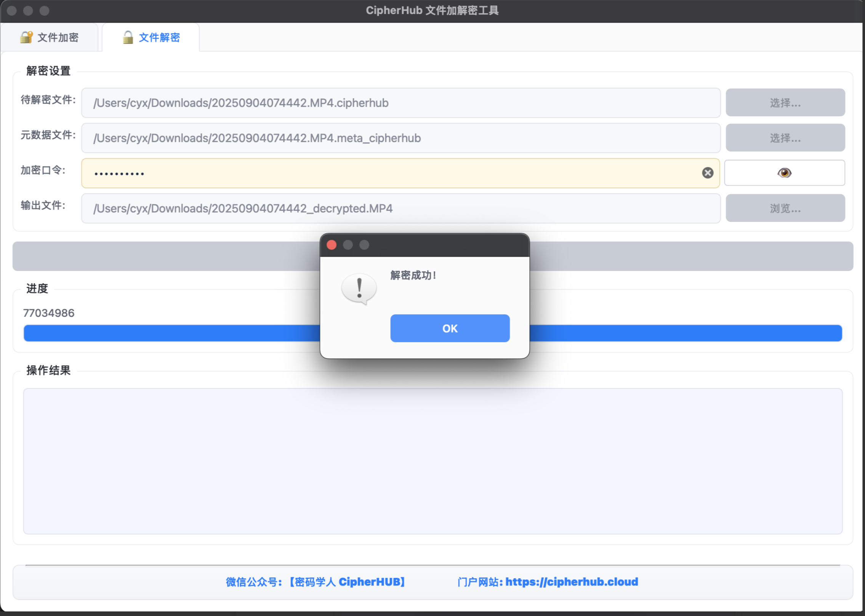Switch to the 文件加密 tab

[58, 37]
